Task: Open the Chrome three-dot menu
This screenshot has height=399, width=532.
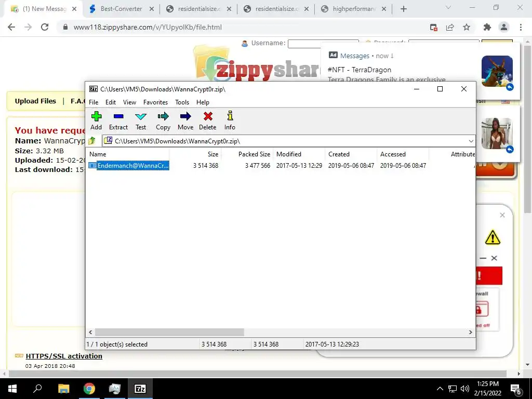Action: pos(521,27)
